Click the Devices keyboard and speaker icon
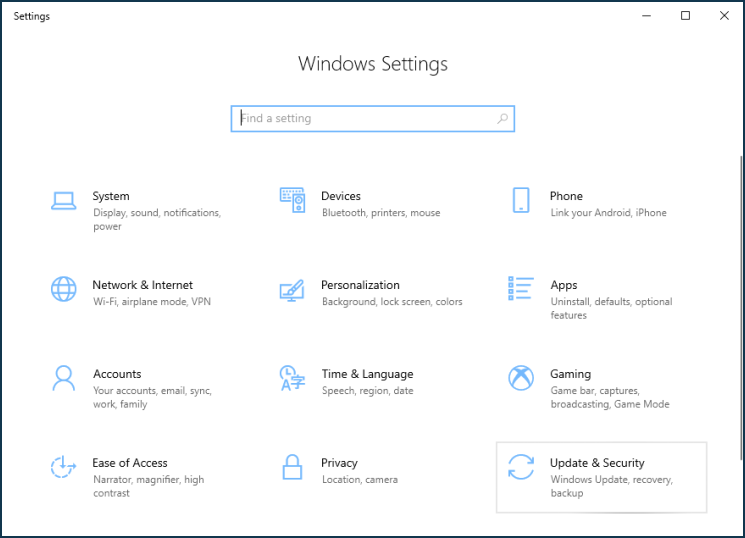745x538 pixels. point(292,200)
